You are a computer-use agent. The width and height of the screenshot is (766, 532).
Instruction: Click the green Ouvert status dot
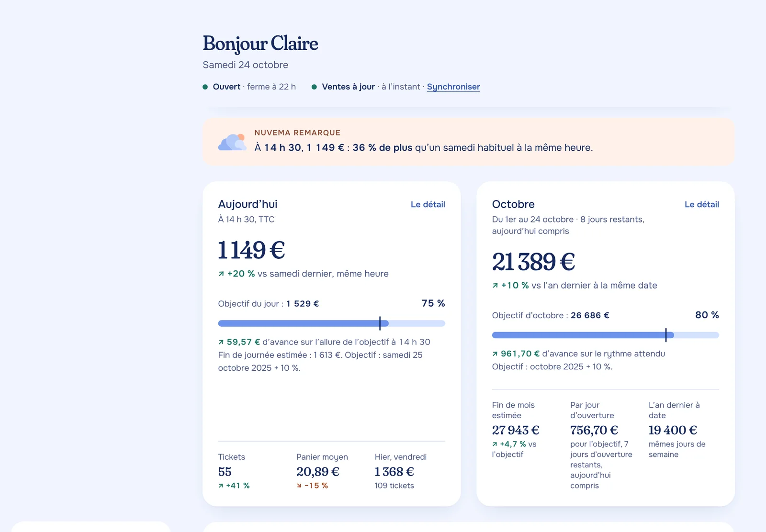(x=205, y=87)
